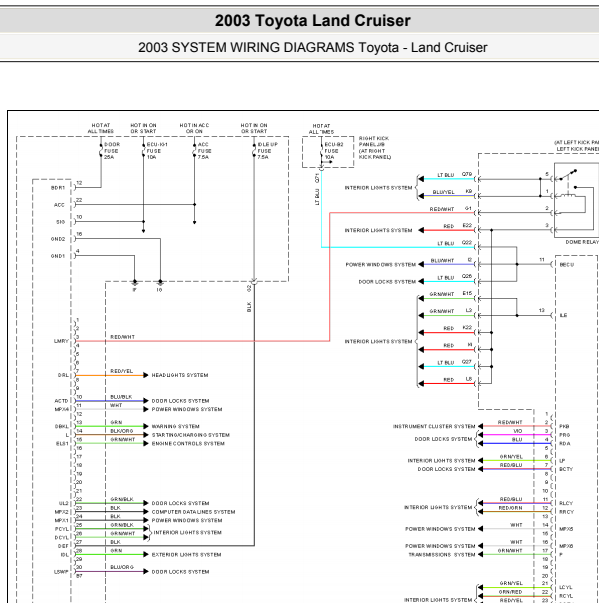Select the UL2 pin label
599x603 pixels.
(x=63, y=503)
